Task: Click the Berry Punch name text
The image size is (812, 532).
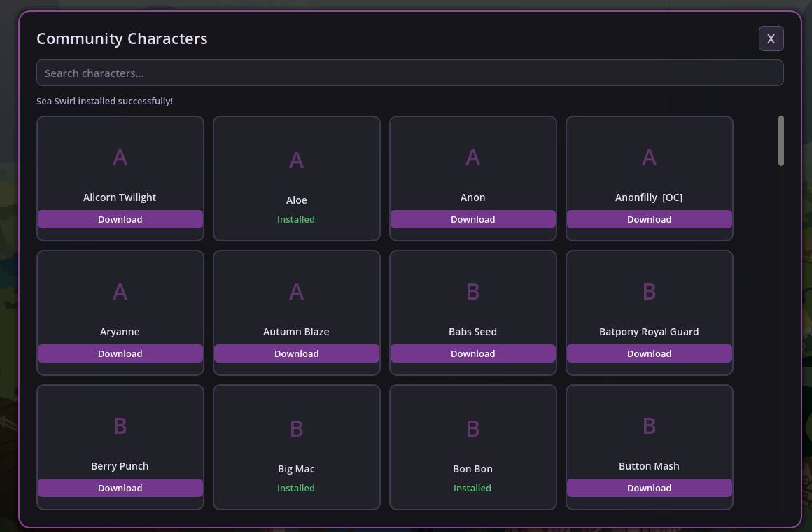Action: click(120, 466)
